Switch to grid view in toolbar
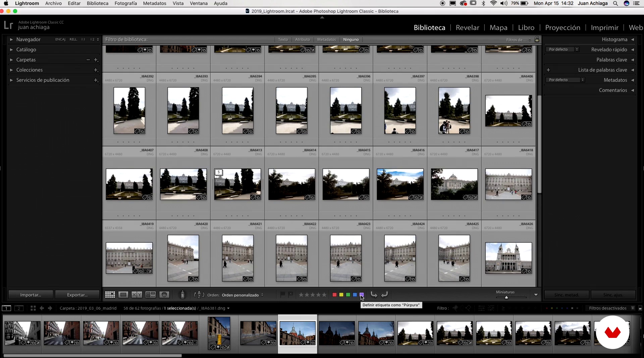 [x=110, y=295]
